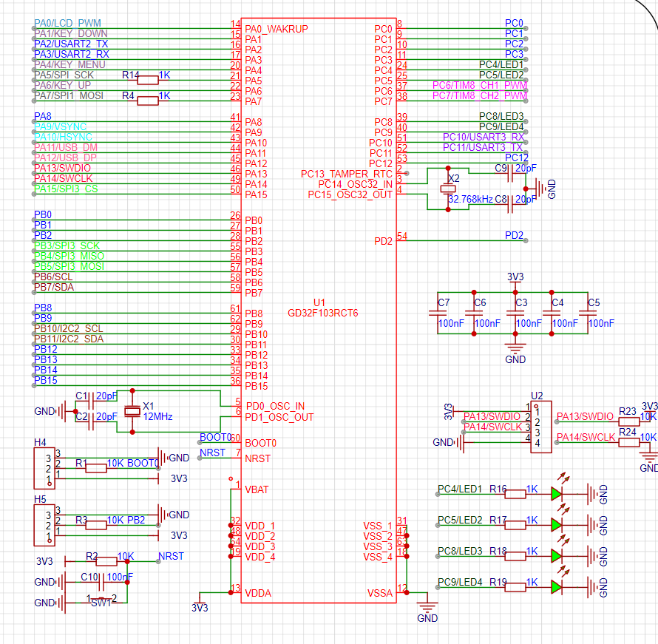658x644 pixels.
Task: Select the U1 GD32F103RCT6 chip label
Action: tap(322, 308)
